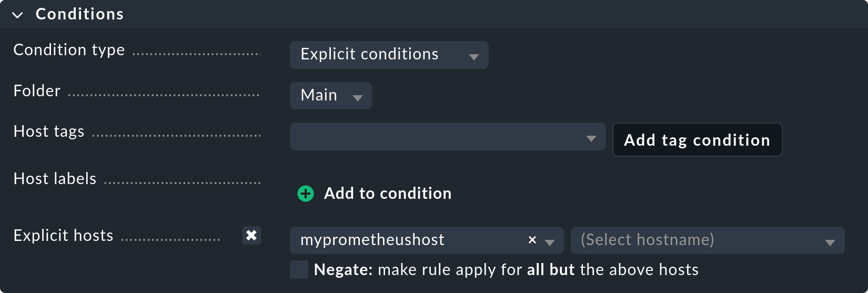The image size is (868, 293).
Task: Open the empty host tags selector
Action: click(437, 137)
